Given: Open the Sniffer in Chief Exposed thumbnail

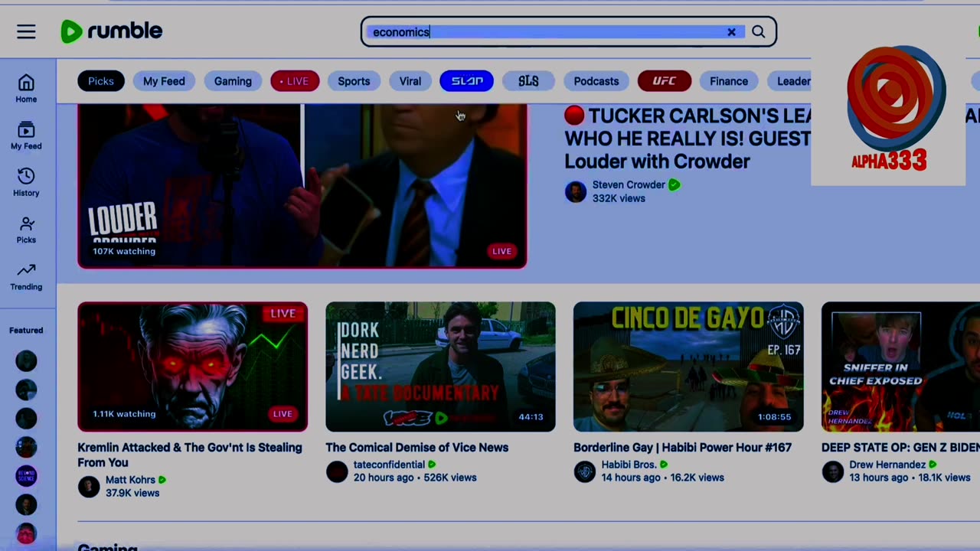Looking at the screenshot, I should [x=900, y=367].
